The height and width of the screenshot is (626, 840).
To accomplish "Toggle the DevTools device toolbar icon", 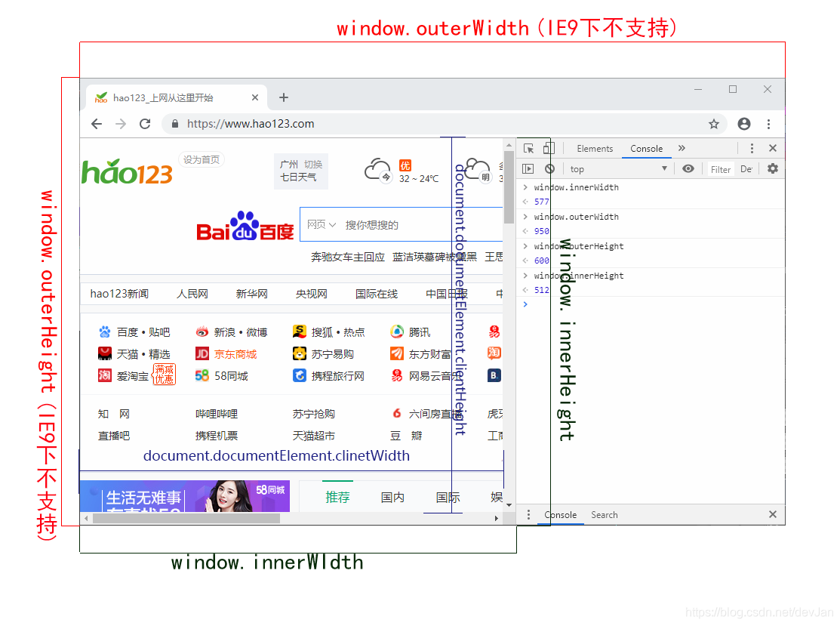I will click(x=549, y=149).
